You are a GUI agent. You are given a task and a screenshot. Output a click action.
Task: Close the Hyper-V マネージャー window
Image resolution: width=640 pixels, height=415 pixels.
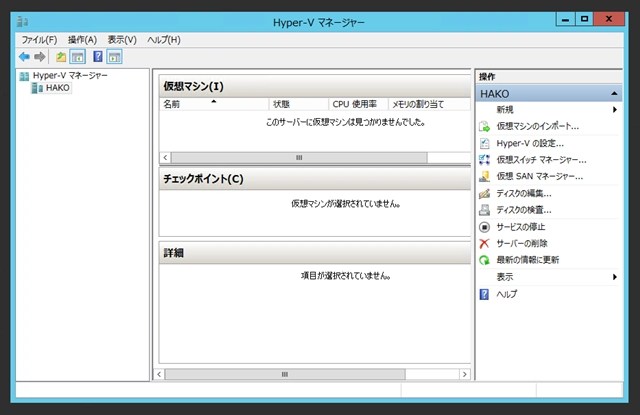point(609,19)
